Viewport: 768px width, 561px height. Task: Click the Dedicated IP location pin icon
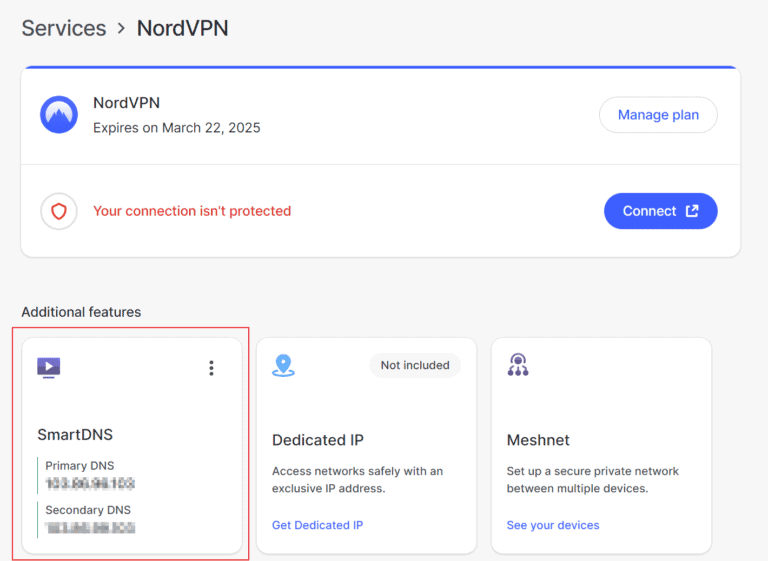(283, 366)
